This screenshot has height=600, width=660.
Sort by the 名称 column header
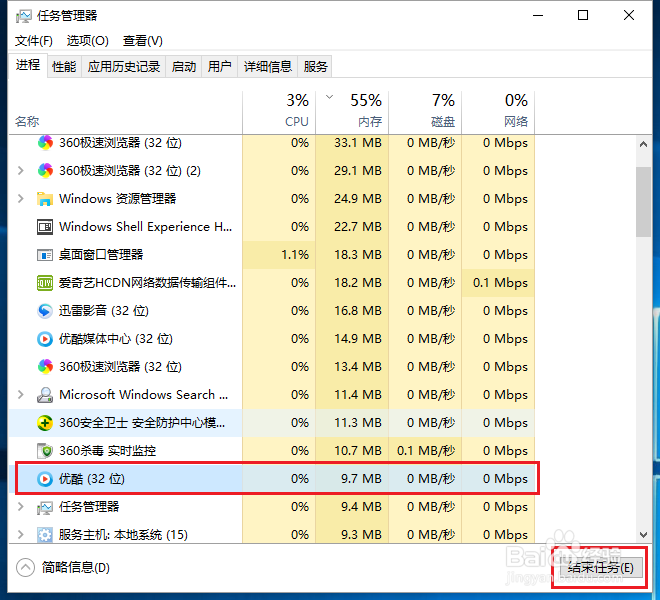coord(125,113)
